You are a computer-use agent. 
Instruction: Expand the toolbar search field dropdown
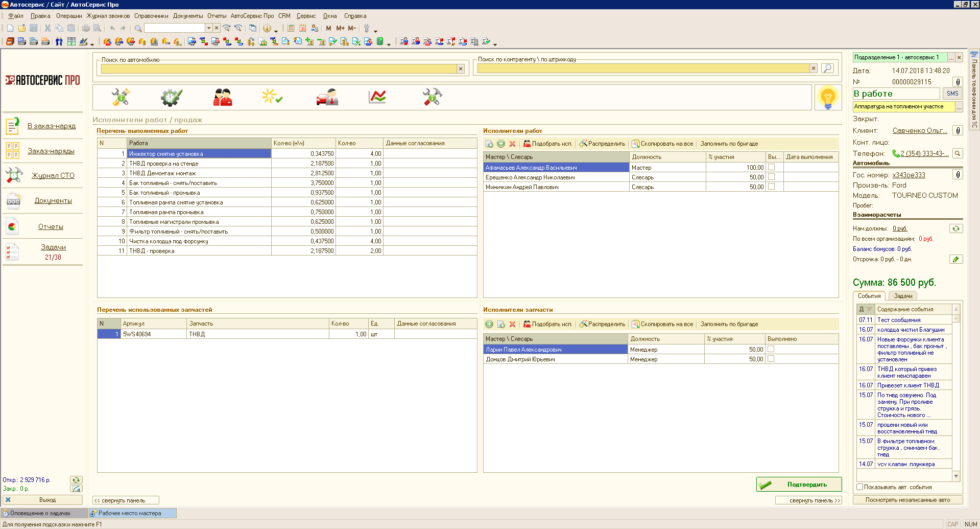tap(208, 28)
